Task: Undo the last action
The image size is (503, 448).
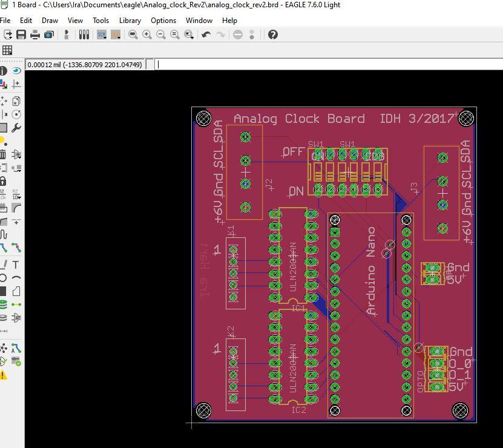Action: (x=206, y=35)
